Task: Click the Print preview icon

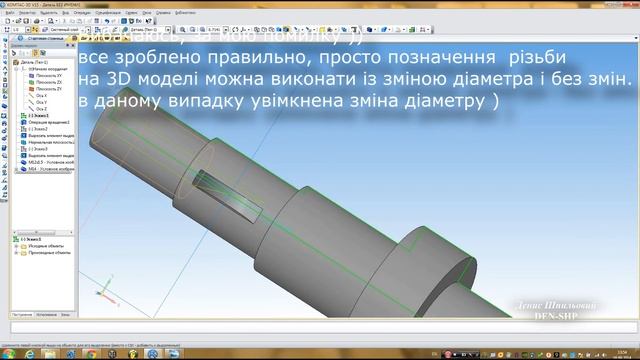Action: coord(51,21)
